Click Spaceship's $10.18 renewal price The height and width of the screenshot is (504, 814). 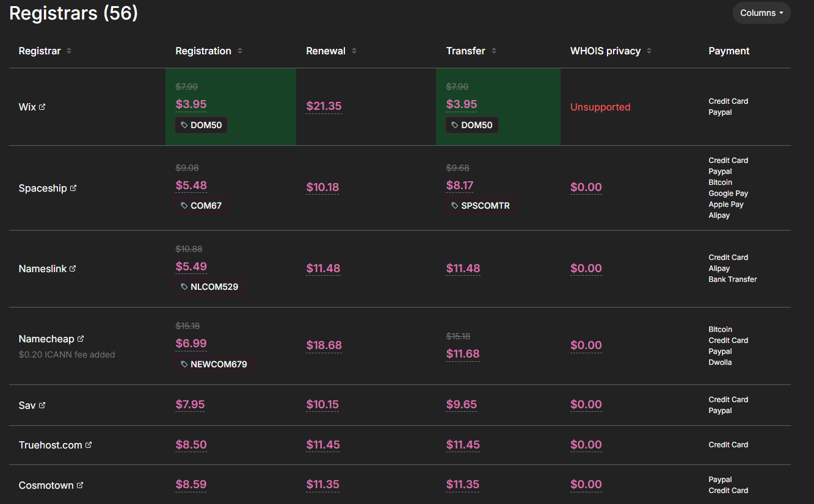[x=322, y=187]
